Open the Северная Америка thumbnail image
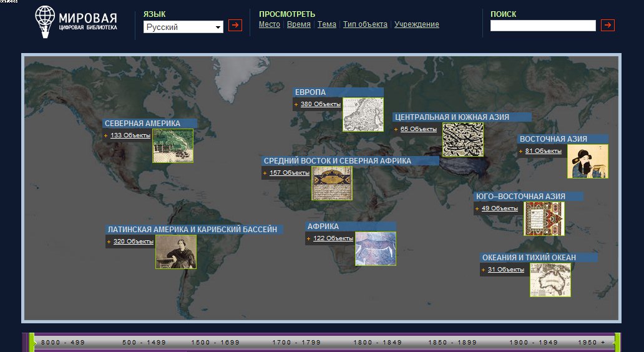Viewport: 644px width, 352px height. 173,146
